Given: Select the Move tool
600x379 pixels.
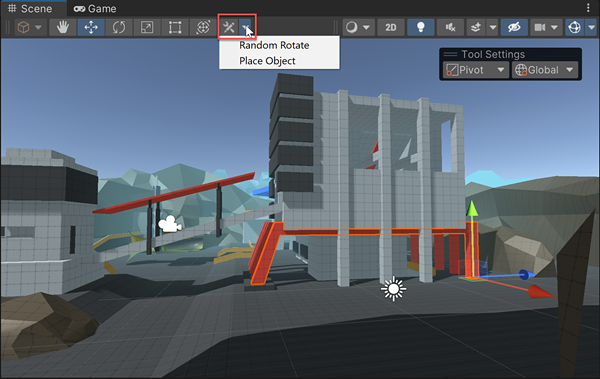Looking at the screenshot, I should 91,27.
